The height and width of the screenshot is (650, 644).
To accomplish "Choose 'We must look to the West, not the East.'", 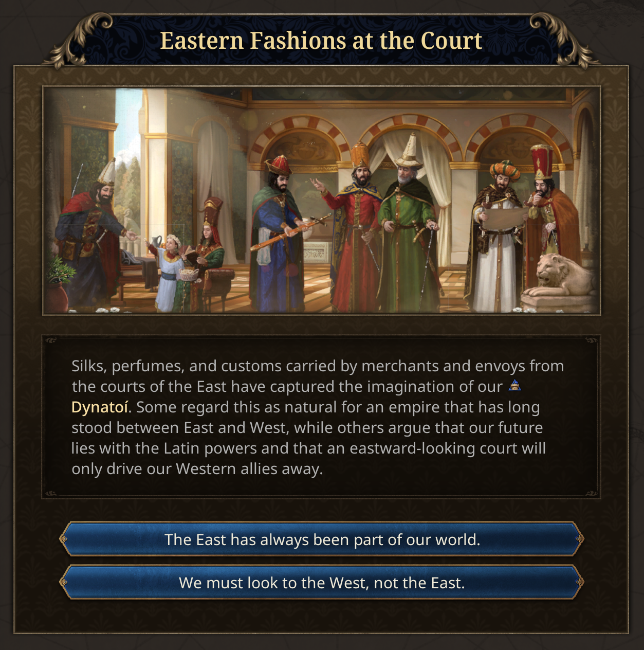I will coord(322,582).
